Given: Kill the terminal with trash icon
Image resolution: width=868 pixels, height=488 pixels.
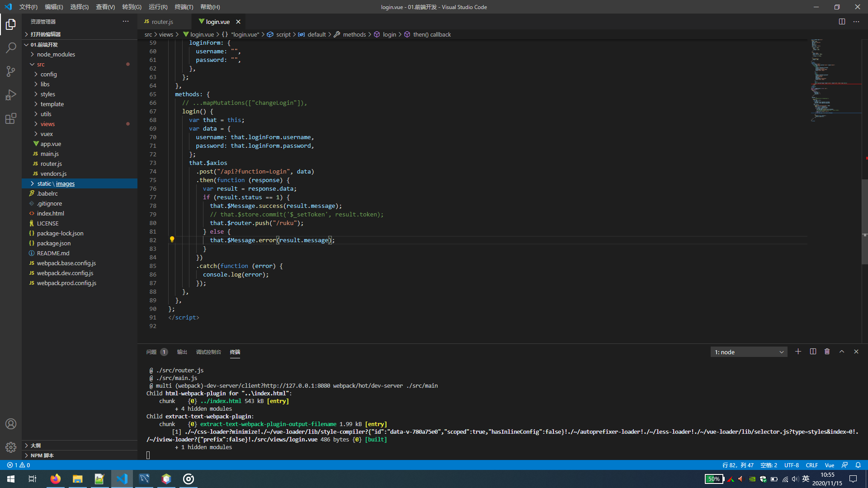Looking at the screenshot, I should (827, 352).
